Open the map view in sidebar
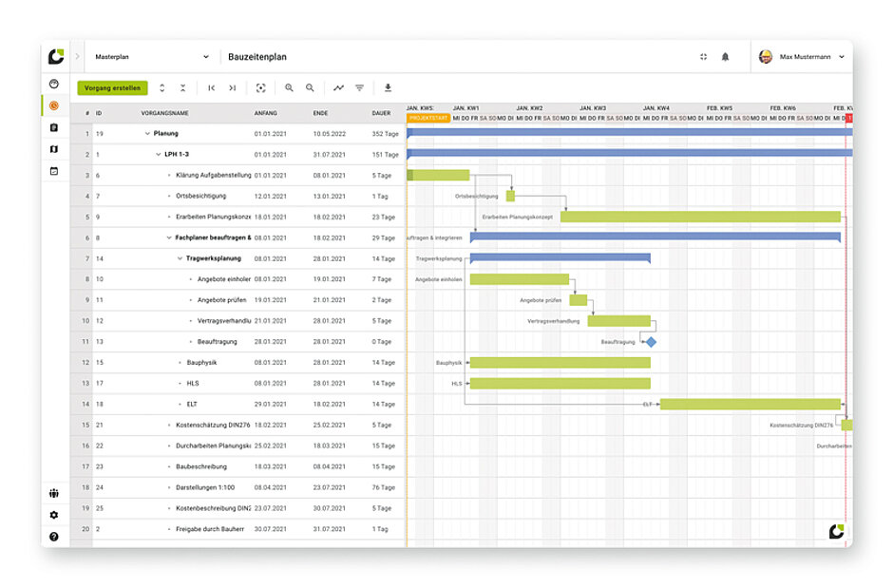The image size is (893, 588). (x=54, y=149)
